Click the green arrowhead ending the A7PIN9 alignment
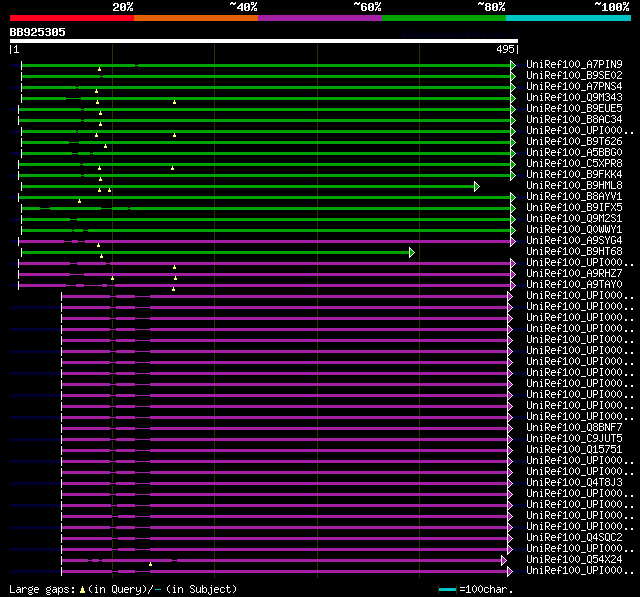This screenshot has width=640, height=597. click(513, 65)
